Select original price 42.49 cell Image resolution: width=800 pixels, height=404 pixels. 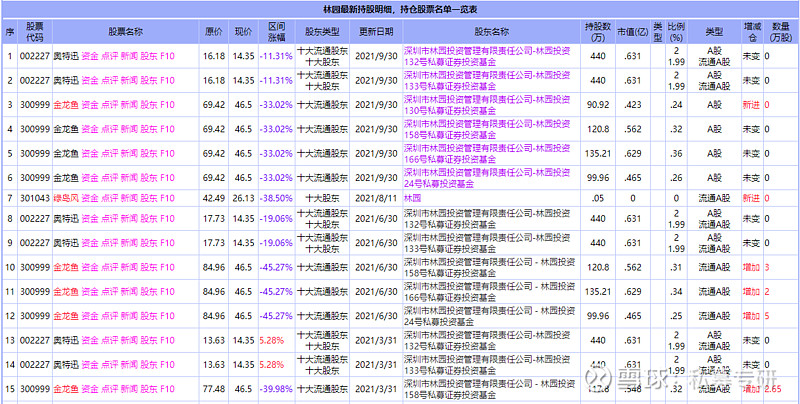(x=214, y=197)
